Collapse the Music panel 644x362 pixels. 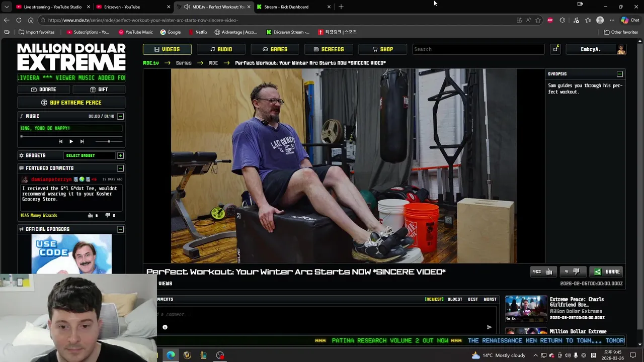point(120,116)
